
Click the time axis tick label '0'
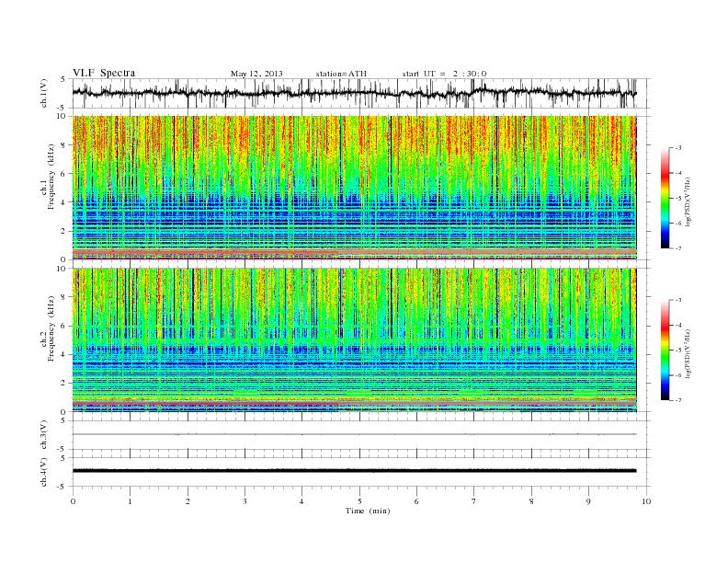coord(73,501)
